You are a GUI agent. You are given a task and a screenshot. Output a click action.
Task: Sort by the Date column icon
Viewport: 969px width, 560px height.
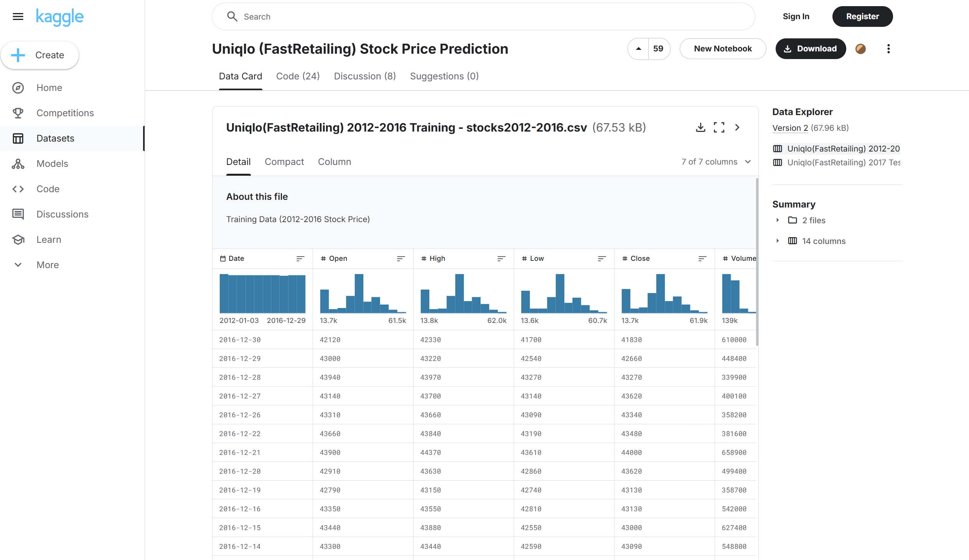300,259
